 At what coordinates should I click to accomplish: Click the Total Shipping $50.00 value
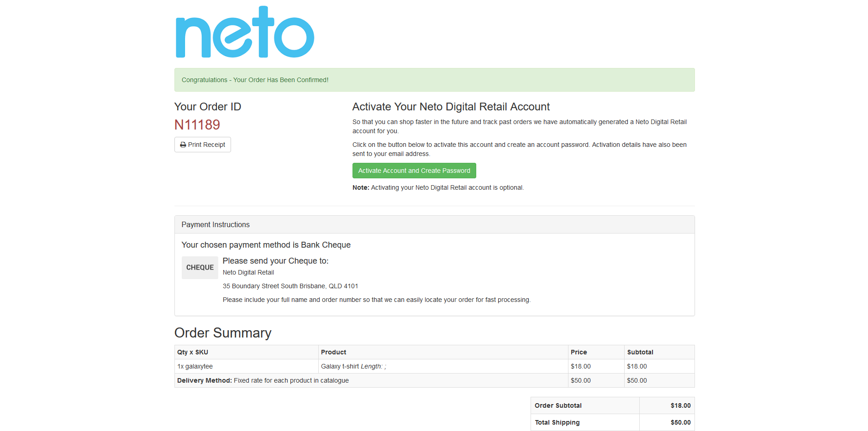(x=680, y=422)
